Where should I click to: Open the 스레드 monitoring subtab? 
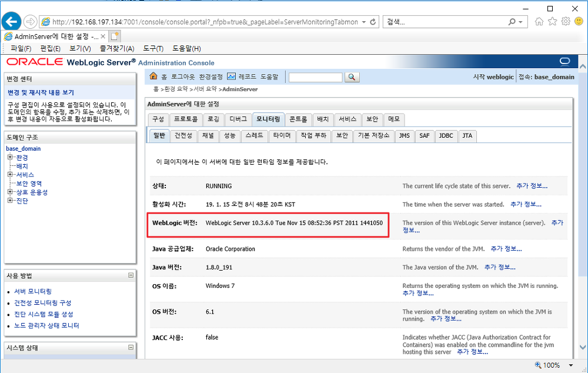(254, 136)
